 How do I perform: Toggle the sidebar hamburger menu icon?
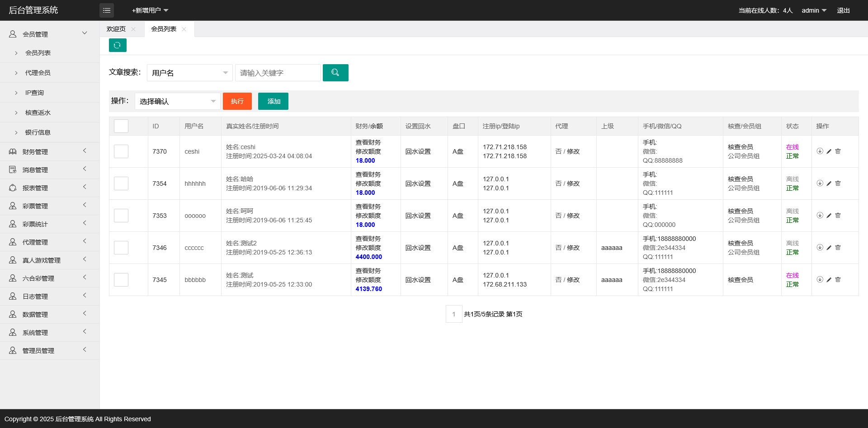click(107, 10)
